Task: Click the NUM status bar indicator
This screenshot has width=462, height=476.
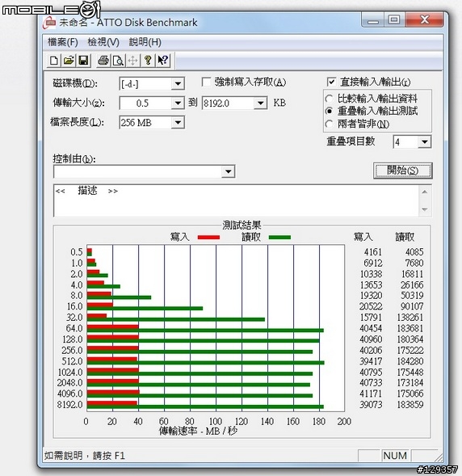Action: click(x=395, y=456)
